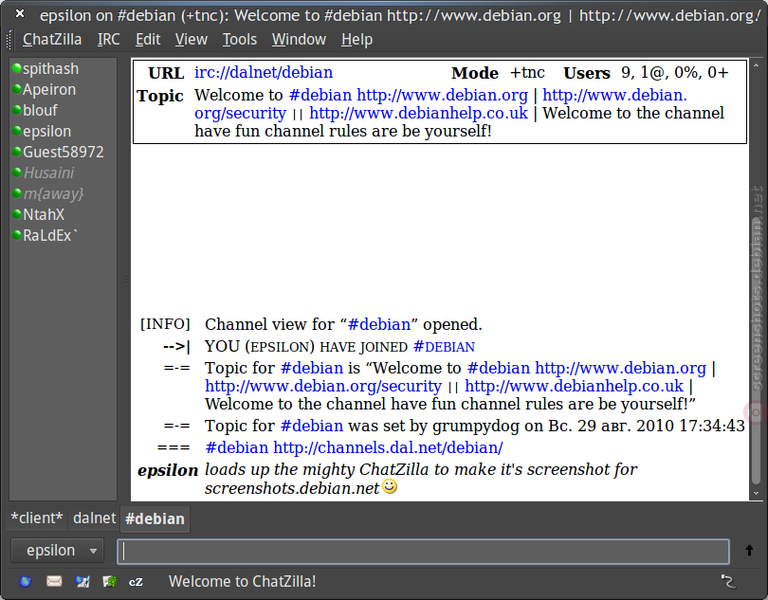The image size is (768, 600).
Task: Click the smiley emoticon in epsilon's message
Action: tap(390, 487)
